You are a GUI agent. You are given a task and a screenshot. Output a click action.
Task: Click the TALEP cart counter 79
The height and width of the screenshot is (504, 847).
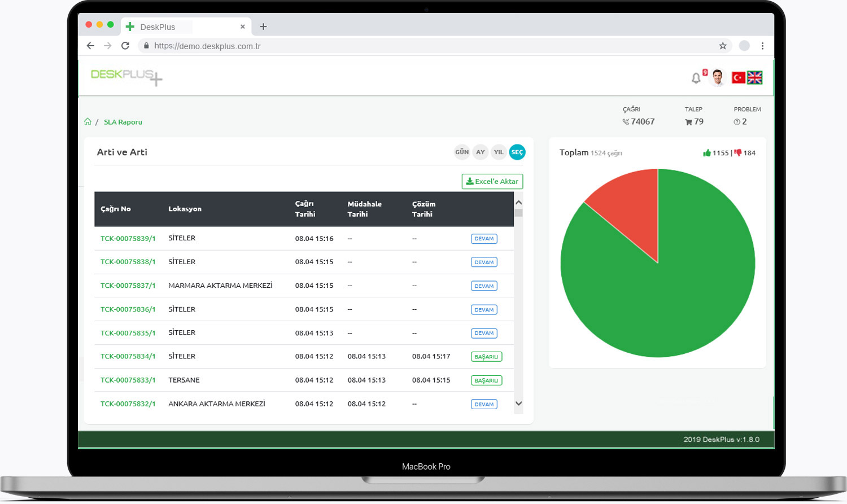(694, 121)
